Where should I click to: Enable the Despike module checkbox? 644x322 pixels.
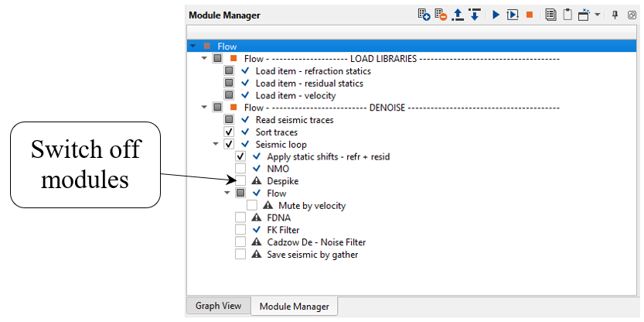tap(240, 180)
